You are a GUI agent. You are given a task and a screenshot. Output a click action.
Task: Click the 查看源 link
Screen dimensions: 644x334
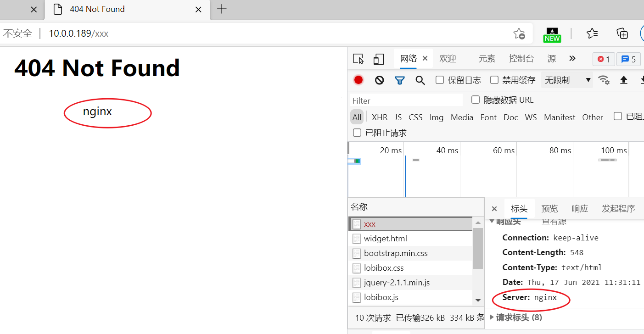pos(554,221)
